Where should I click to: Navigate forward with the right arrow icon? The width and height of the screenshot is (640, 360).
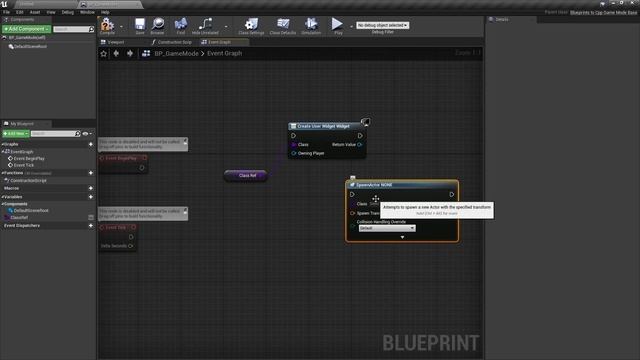click(130, 53)
